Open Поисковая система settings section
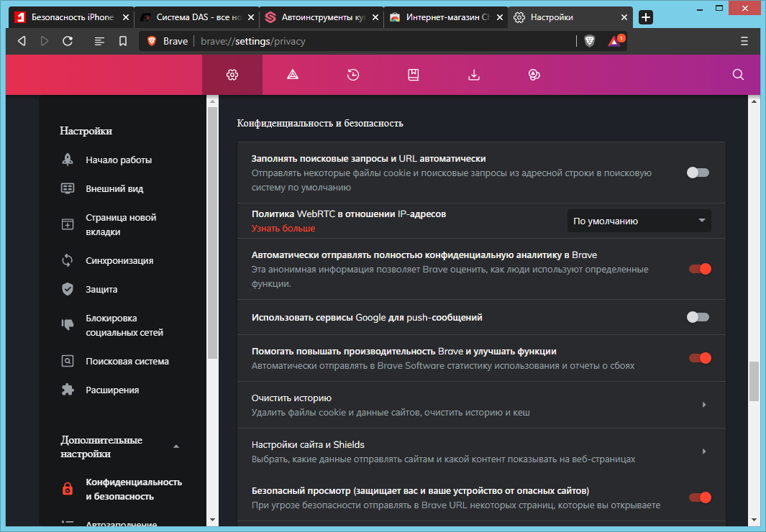The image size is (766, 532). tap(127, 361)
